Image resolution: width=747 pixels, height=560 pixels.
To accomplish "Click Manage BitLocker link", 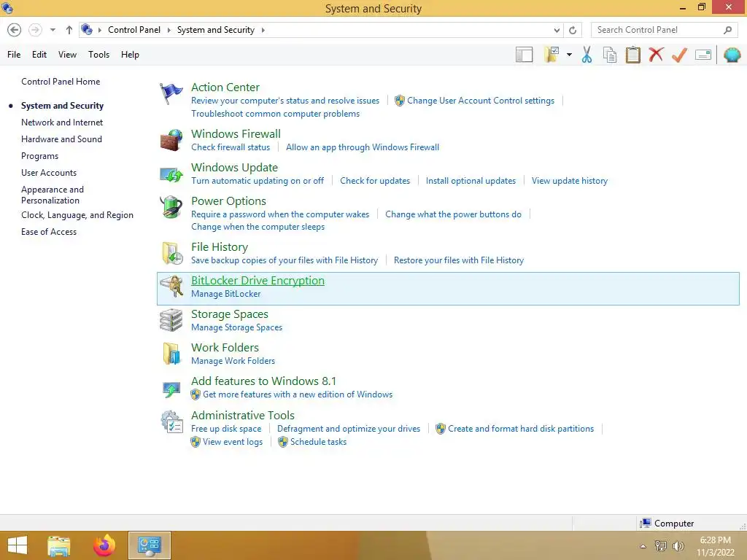I will click(226, 294).
